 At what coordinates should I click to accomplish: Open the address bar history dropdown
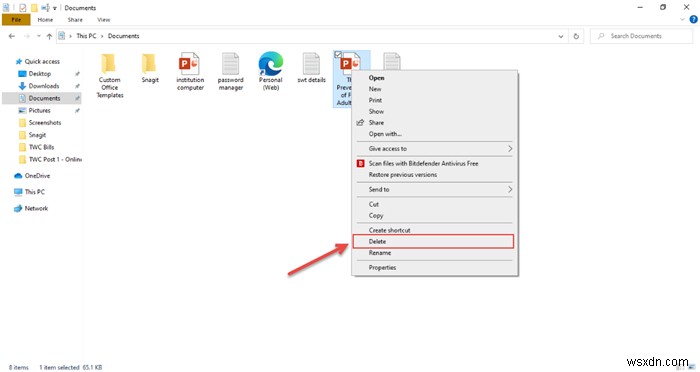[x=561, y=36]
